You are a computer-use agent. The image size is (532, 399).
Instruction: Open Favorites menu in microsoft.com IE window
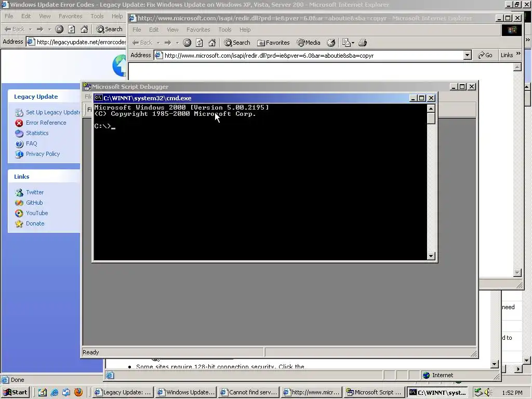click(x=198, y=30)
